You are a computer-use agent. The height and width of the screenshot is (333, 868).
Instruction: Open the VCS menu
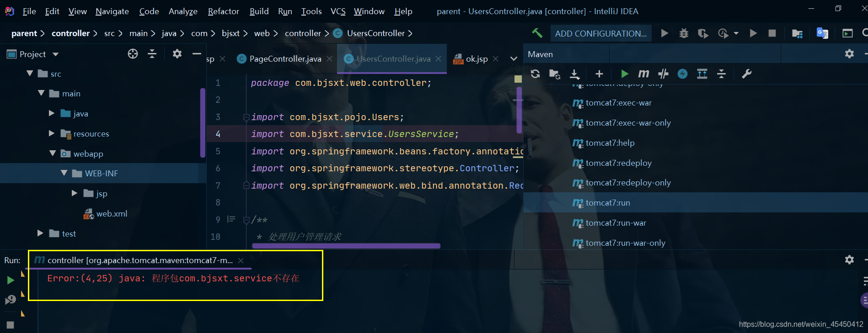pos(338,11)
